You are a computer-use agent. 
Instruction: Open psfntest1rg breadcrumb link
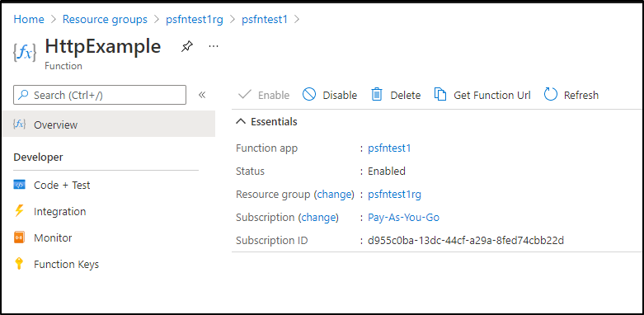pyautogui.click(x=195, y=19)
